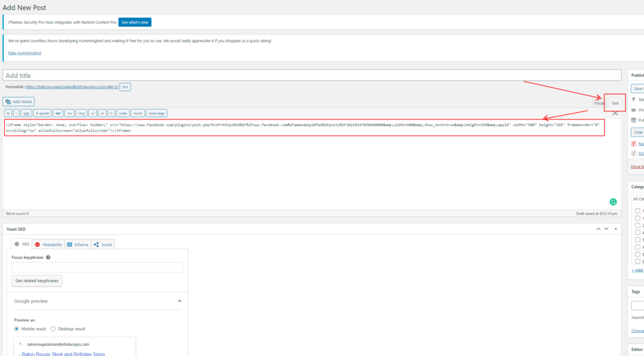Click the ins quicktag button
Viewport: 644px width, 356px height.
tap(69, 113)
